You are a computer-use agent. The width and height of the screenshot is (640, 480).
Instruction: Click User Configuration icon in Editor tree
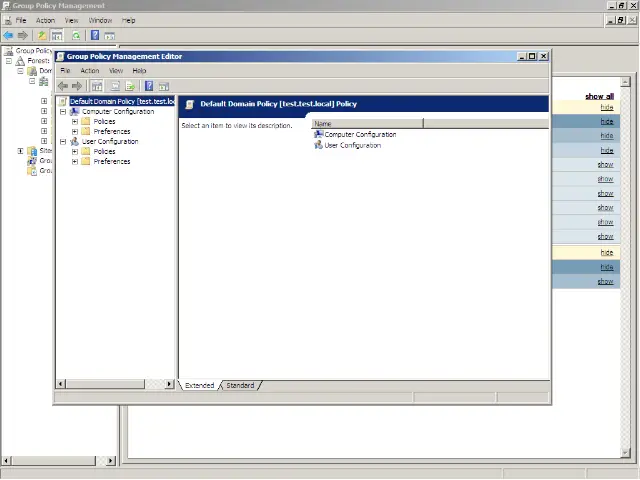[75, 141]
